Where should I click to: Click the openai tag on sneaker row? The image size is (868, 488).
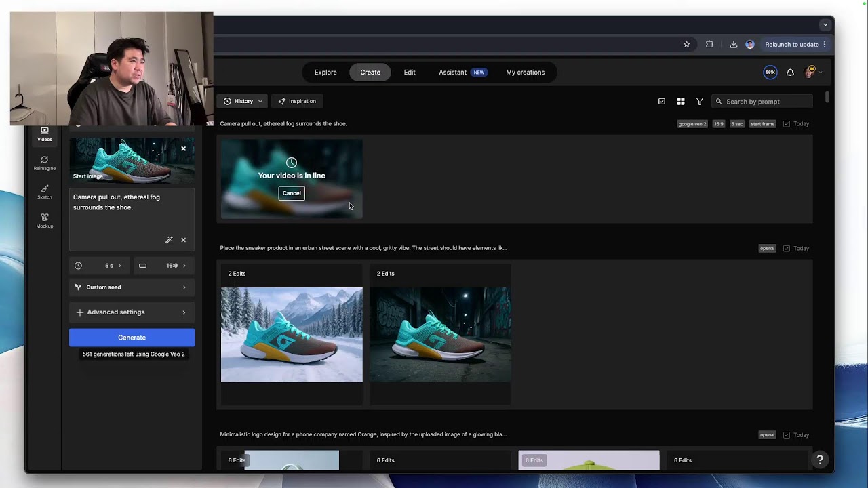tap(768, 249)
